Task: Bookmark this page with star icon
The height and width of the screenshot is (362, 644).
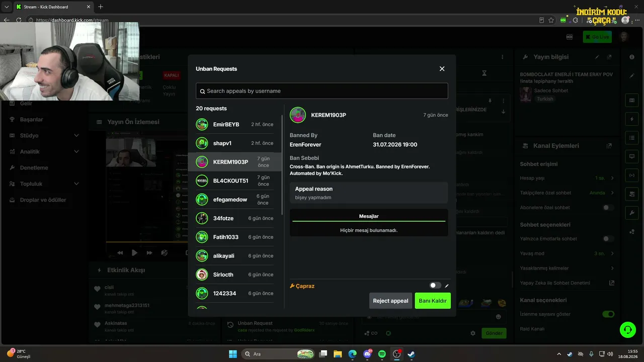Action: pyautogui.click(x=551, y=20)
